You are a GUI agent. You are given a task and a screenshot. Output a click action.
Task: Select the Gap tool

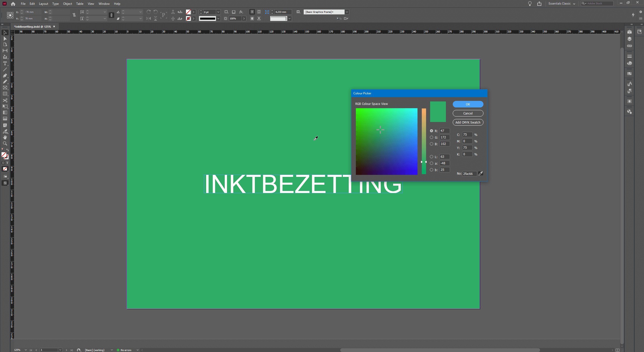[5, 51]
